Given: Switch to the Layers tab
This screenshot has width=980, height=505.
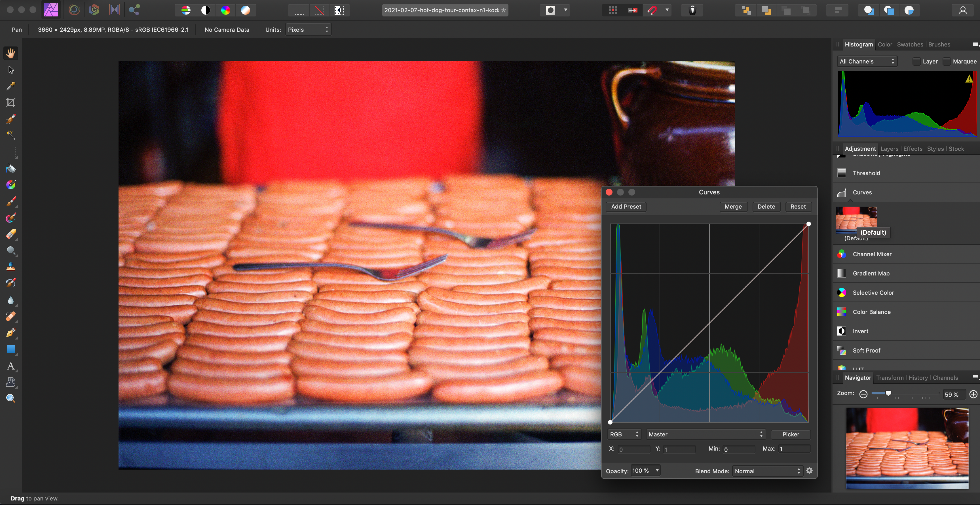Looking at the screenshot, I should point(889,149).
